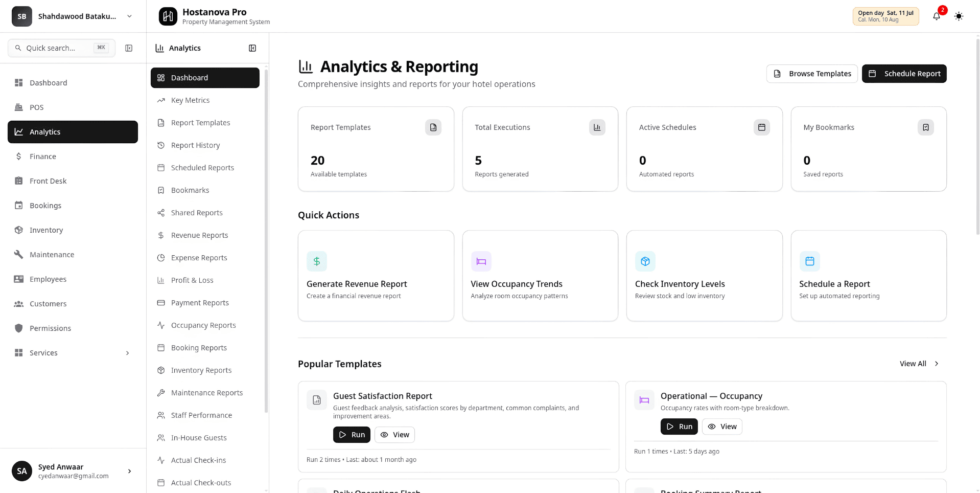Open POS in the main sidebar
980x493 pixels.
click(x=73, y=107)
